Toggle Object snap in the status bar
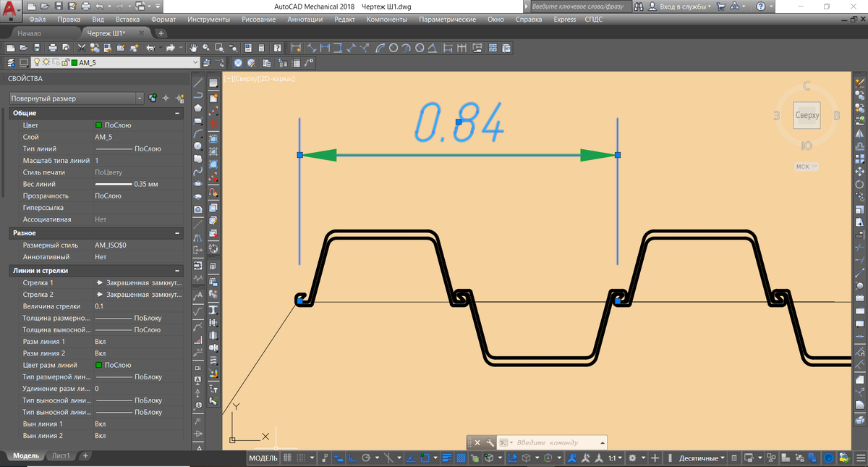The image size is (868, 467). [426, 458]
